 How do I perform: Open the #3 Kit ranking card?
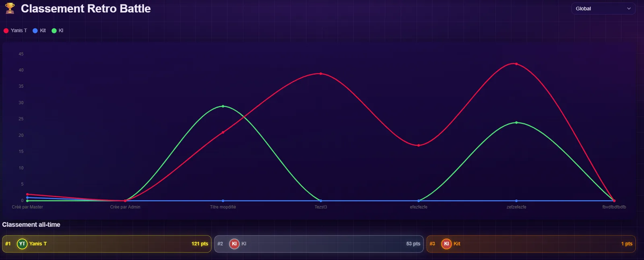click(x=531, y=244)
